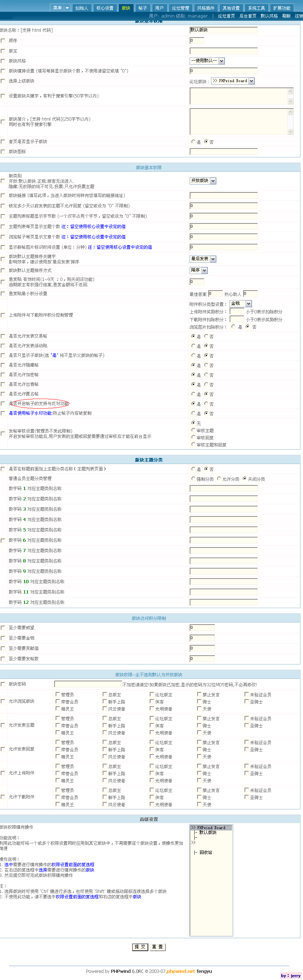Click the 重置 reset button
Image resolution: width=303 pixels, height=980 pixels.
pos(158,947)
